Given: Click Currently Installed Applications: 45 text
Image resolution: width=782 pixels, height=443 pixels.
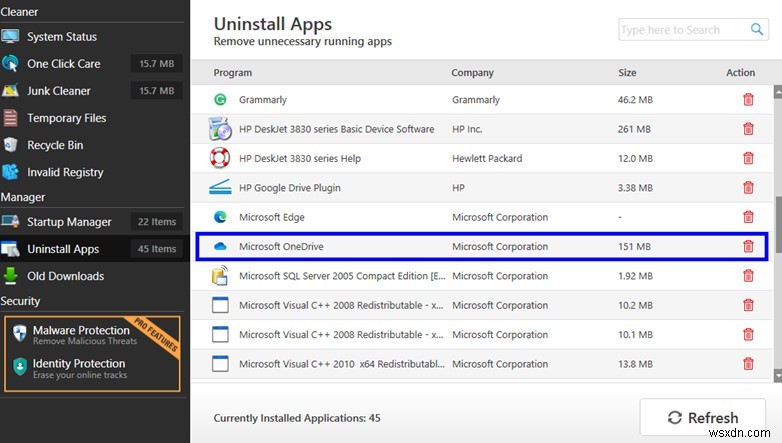Looking at the screenshot, I should (x=297, y=418).
